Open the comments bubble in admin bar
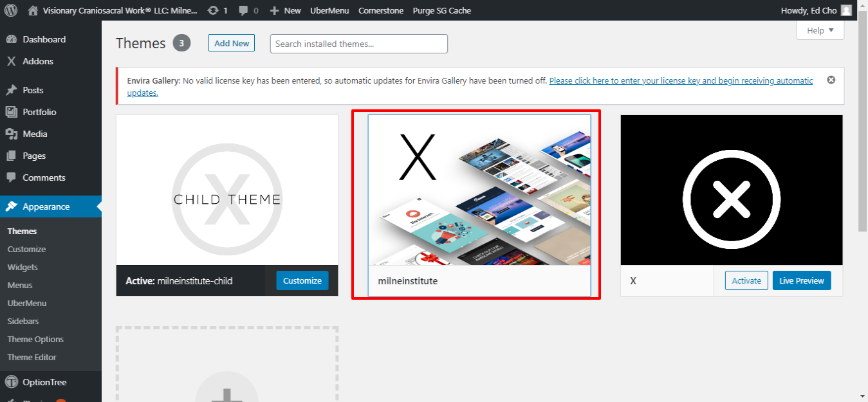Viewport: 868px width, 402px height. point(243,11)
